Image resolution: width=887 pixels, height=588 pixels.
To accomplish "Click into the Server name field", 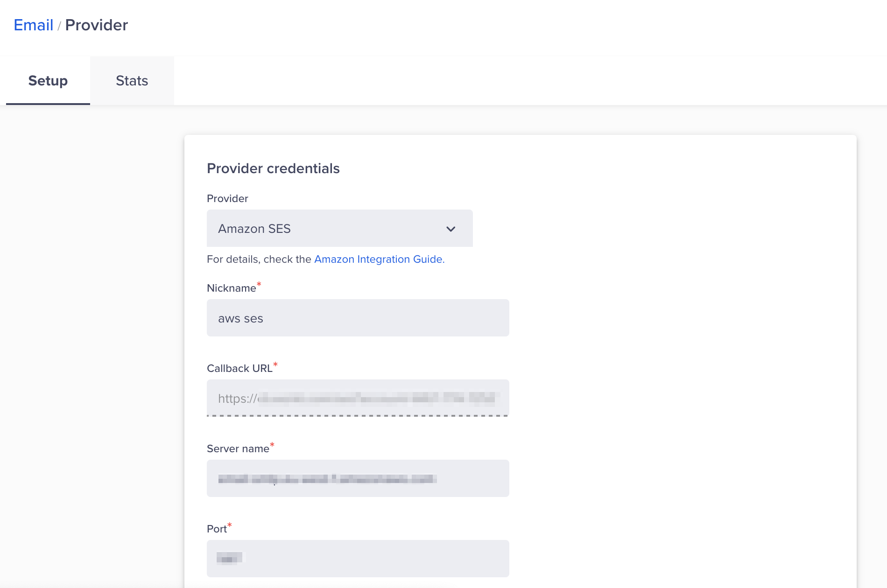I will (x=358, y=478).
